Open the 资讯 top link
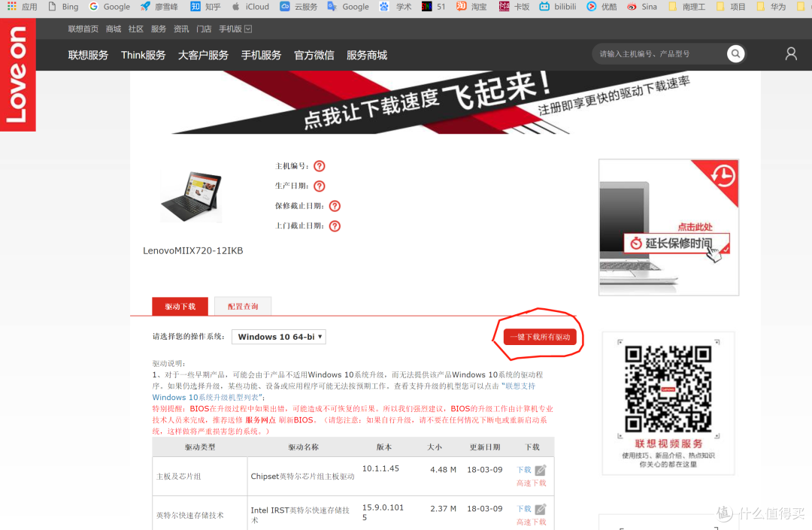 [x=181, y=29]
